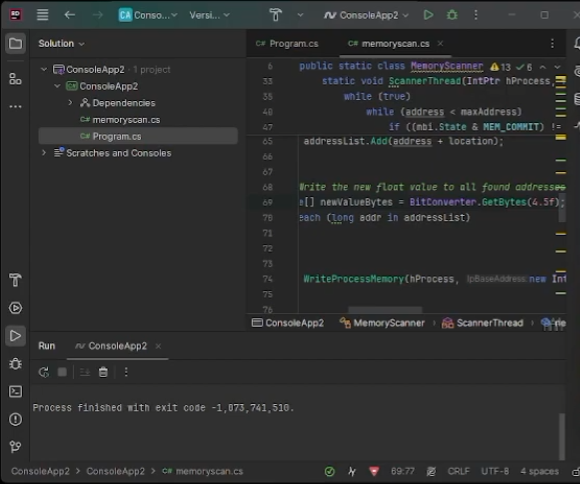Screen dimensions: 580x484
Task: Rerun the ConsoleApp2 process
Action: tap(44, 372)
